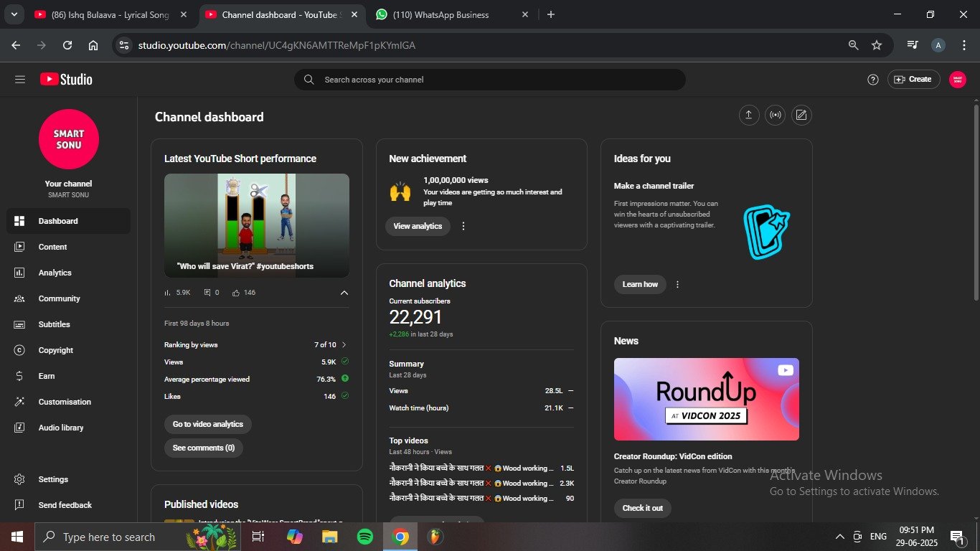Open the hamburger navigation menu in Studio
The width and height of the screenshot is (980, 551).
pos(20,80)
